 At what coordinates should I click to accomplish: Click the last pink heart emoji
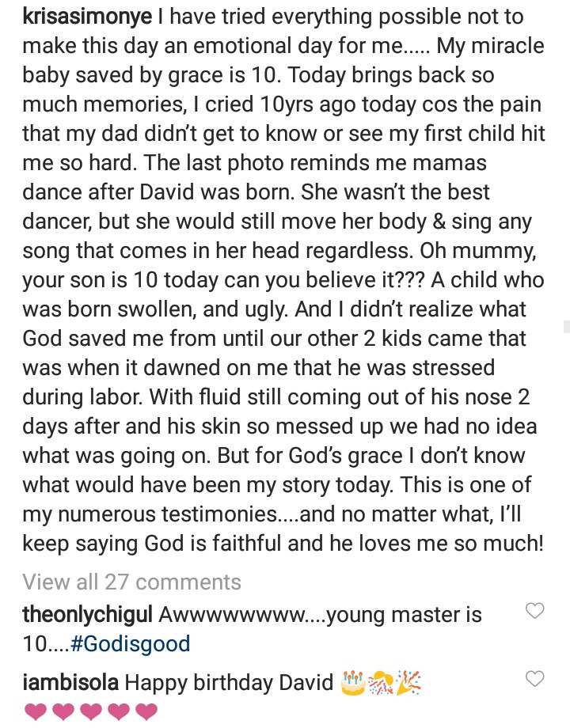(x=146, y=711)
